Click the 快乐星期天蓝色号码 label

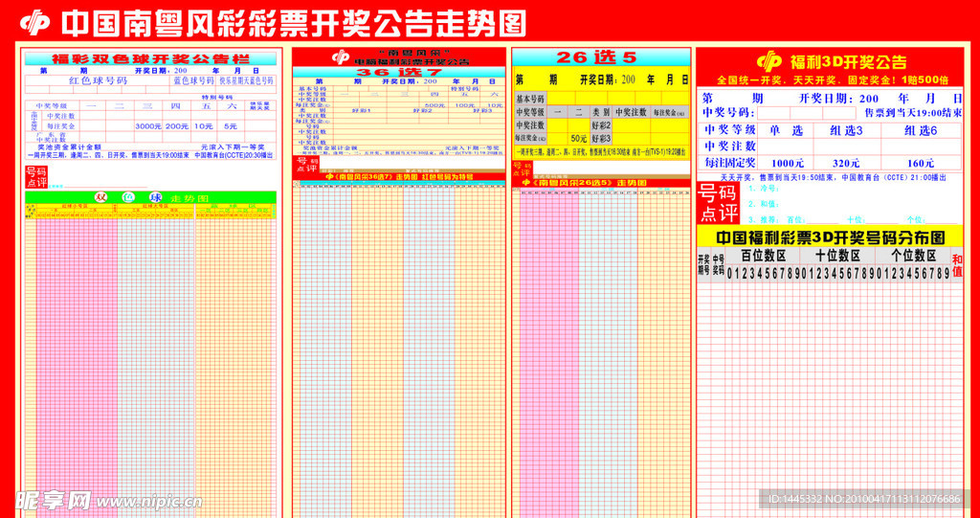246,80
